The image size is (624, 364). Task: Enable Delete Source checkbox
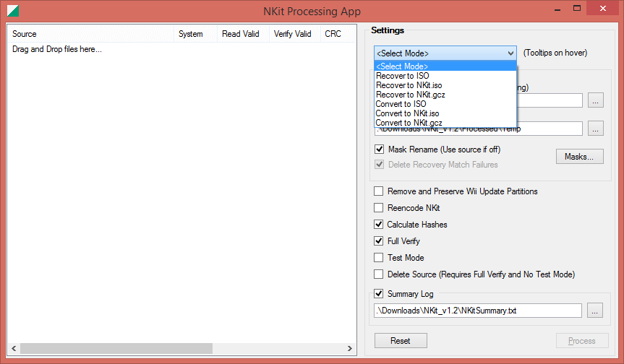coord(378,274)
